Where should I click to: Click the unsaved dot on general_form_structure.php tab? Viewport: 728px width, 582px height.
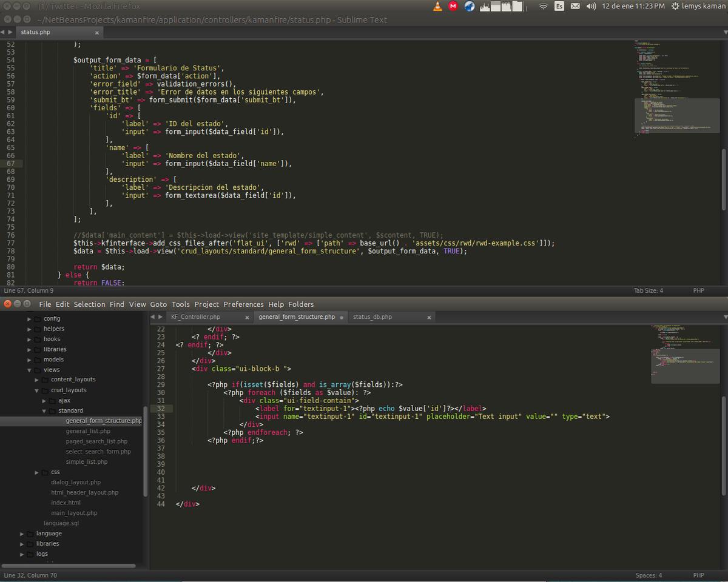(x=342, y=317)
